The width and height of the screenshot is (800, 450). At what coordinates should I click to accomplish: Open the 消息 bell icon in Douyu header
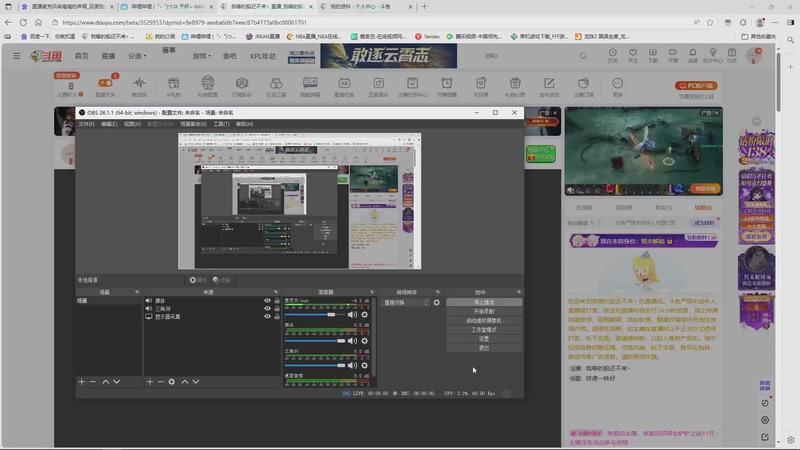click(x=693, y=56)
